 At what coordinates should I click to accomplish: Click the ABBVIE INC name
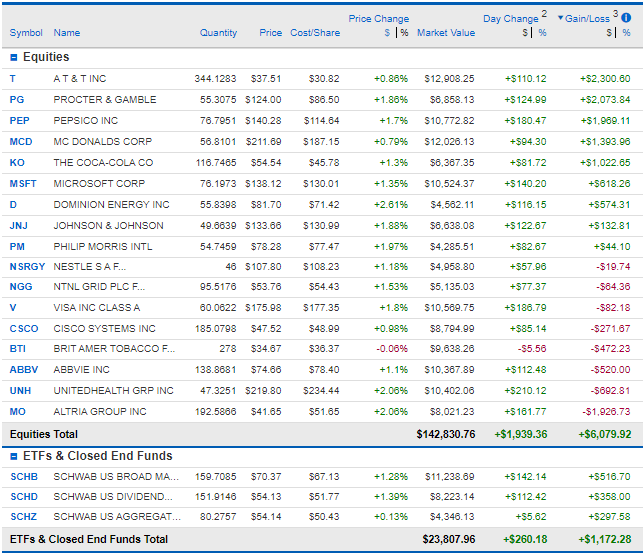81,369
